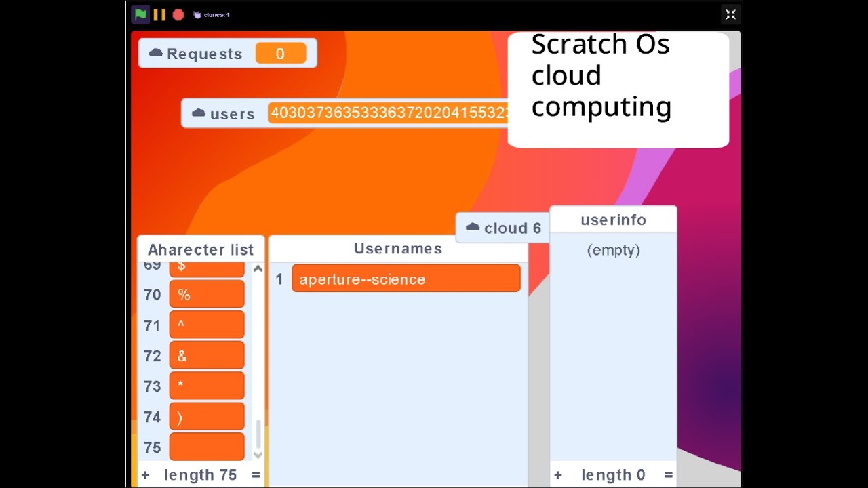The image size is (868, 488).
Task: Click the row number 1 in Usernames
Action: [279, 279]
